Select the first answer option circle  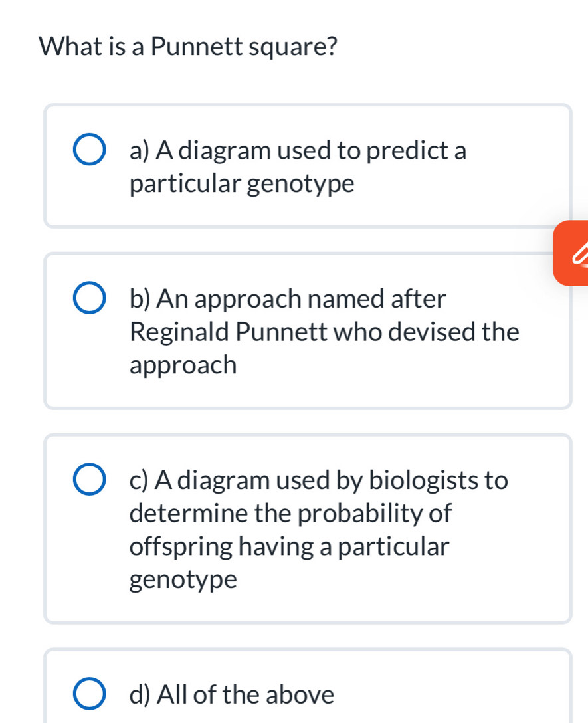click(90, 149)
